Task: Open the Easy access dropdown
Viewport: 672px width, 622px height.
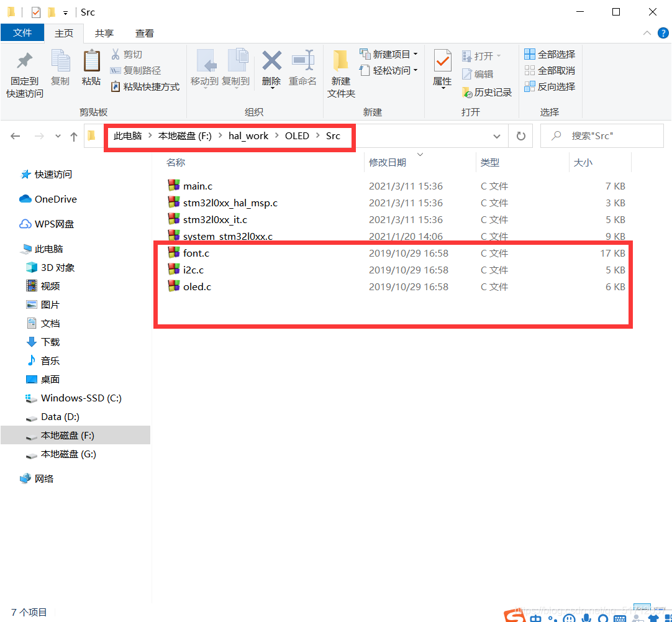Action: pos(389,70)
